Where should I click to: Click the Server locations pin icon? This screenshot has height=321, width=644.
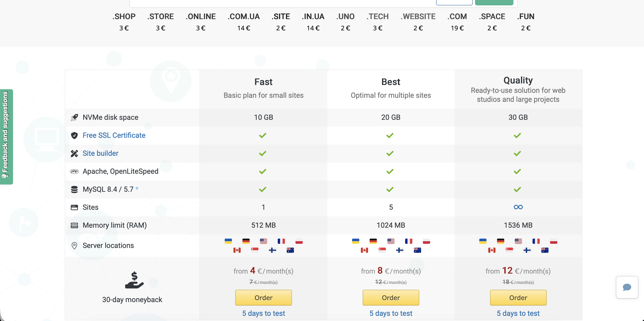pyautogui.click(x=74, y=245)
